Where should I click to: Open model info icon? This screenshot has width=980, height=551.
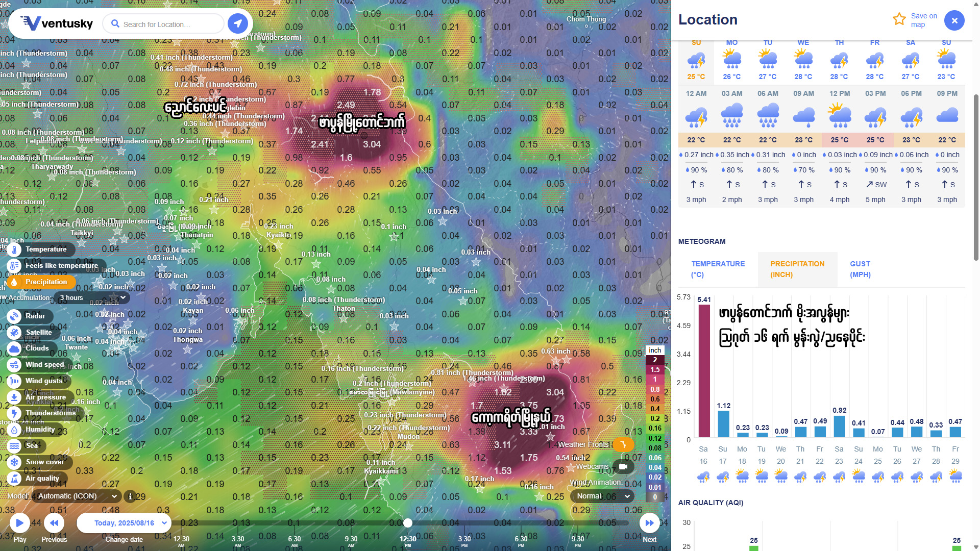tap(130, 496)
